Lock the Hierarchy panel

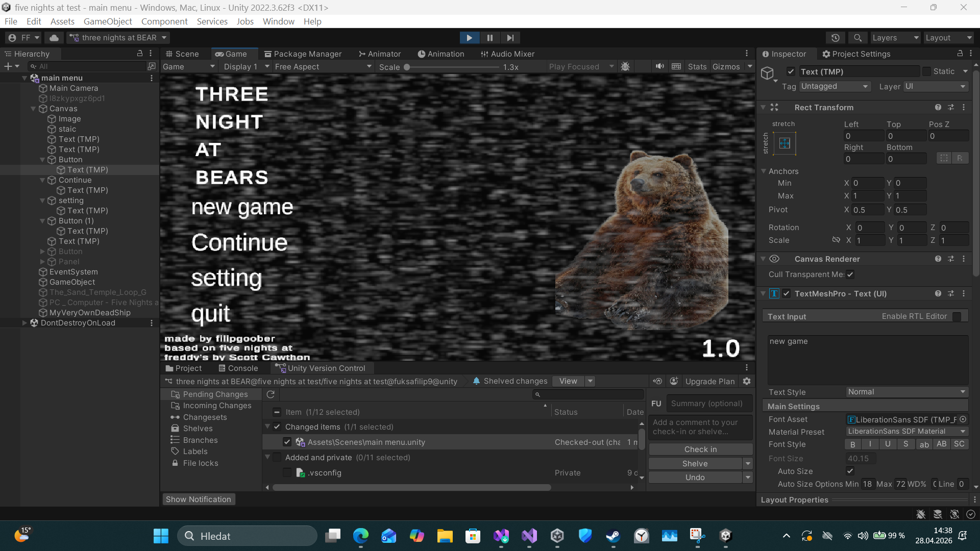click(x=139, y=54)
